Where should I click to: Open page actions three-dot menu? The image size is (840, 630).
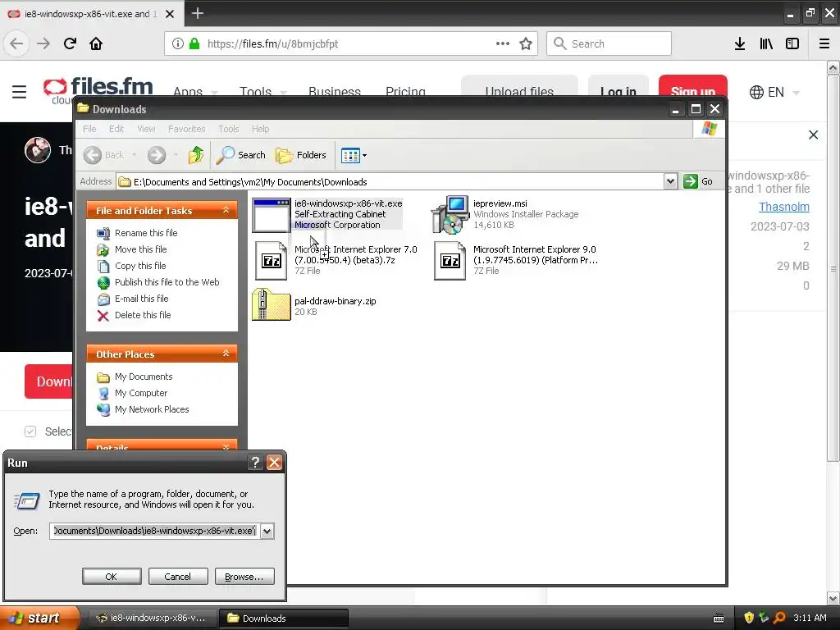coord(503,43)
